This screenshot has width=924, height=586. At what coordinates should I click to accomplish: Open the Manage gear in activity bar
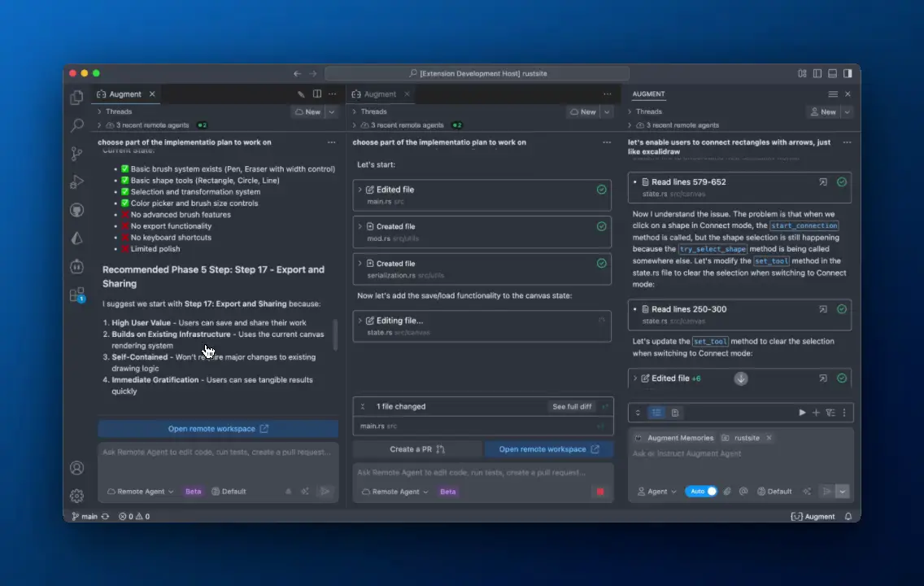(x=77, y=496)
